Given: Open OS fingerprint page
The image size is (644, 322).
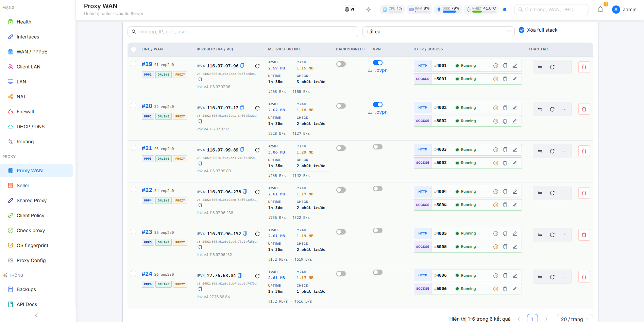Looking at the screenshot, I should [x=37, y=245].
